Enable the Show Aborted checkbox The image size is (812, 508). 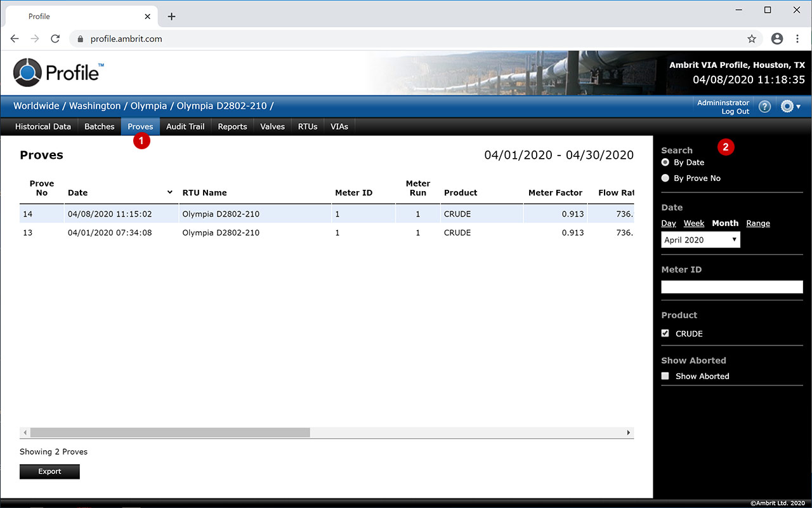click(x=665, y=376)
